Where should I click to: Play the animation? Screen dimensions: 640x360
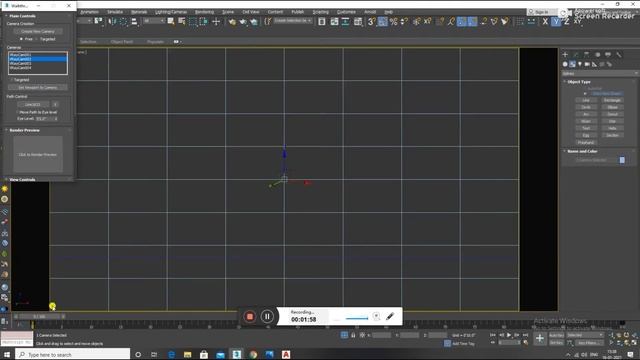(509, 335)
